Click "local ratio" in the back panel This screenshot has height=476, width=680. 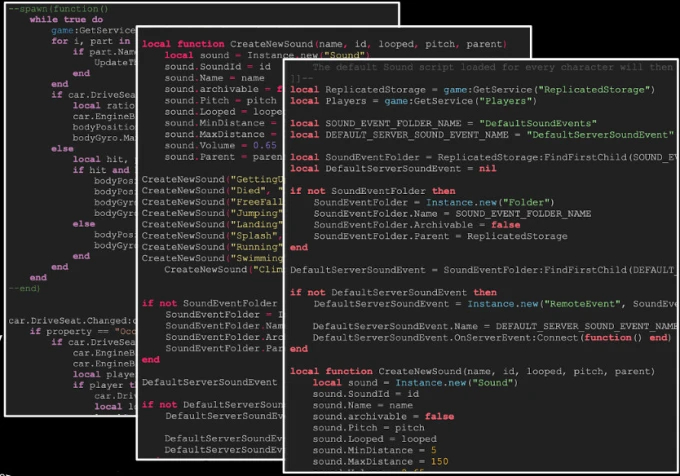[x=104, y=105]
